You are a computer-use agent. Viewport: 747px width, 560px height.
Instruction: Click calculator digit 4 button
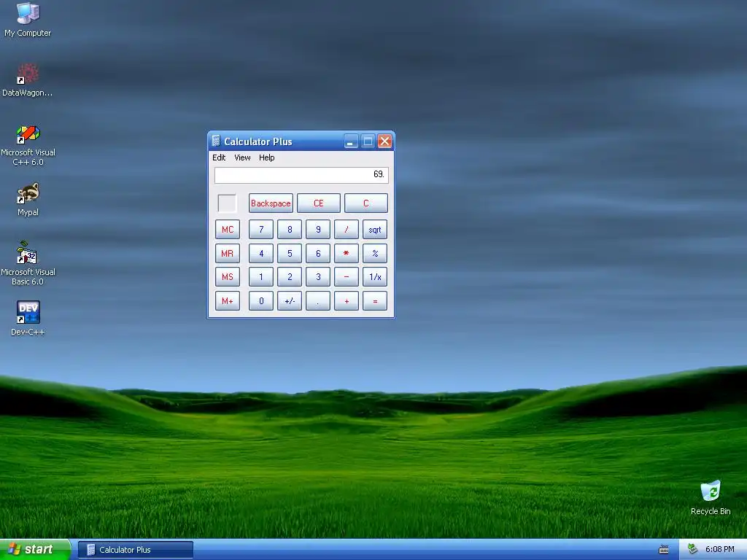tap(261, 253)
